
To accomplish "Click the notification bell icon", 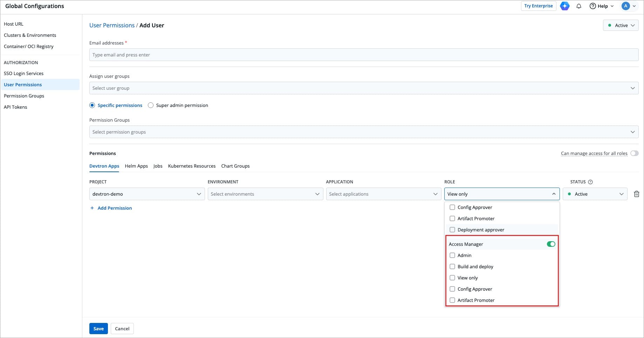I will click(579, 6).
